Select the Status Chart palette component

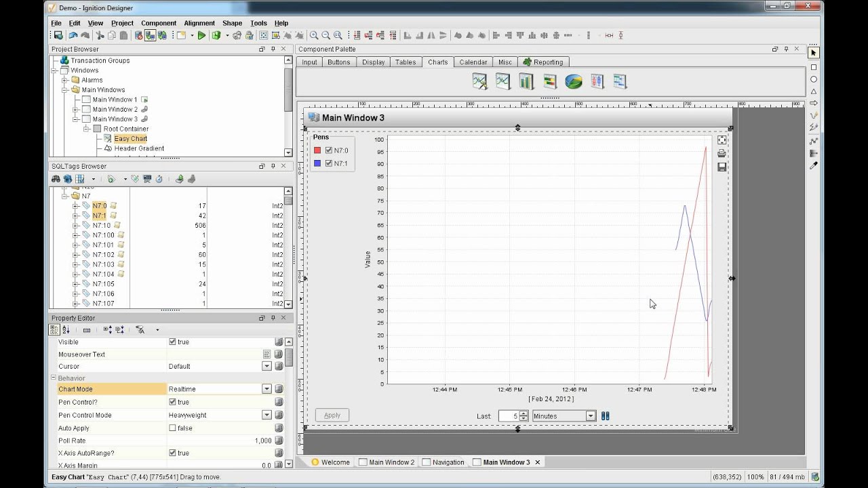pyautogui.click(x=550, y=81)
